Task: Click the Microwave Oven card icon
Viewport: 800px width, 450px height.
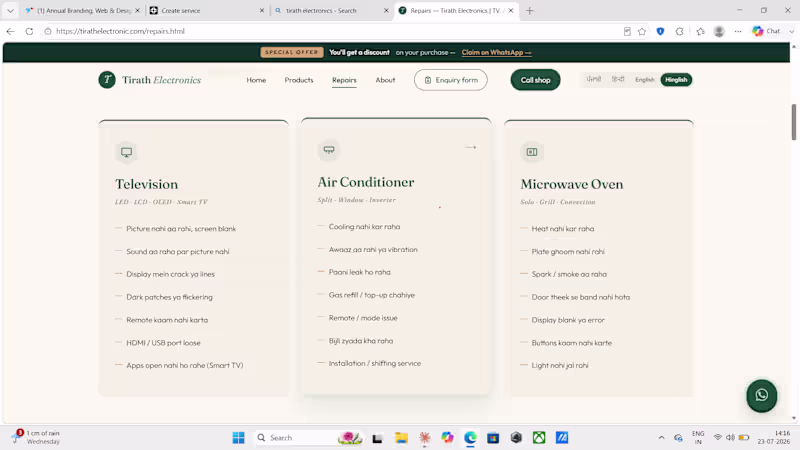Action: click(532, 152)
